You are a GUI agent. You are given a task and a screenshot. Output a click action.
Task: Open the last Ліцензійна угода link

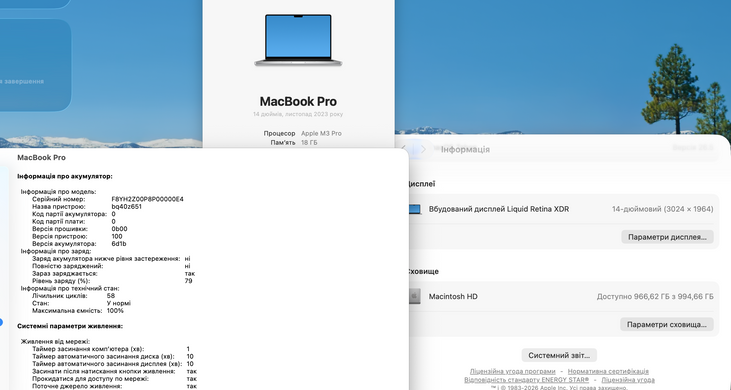[x=628, y=380]
